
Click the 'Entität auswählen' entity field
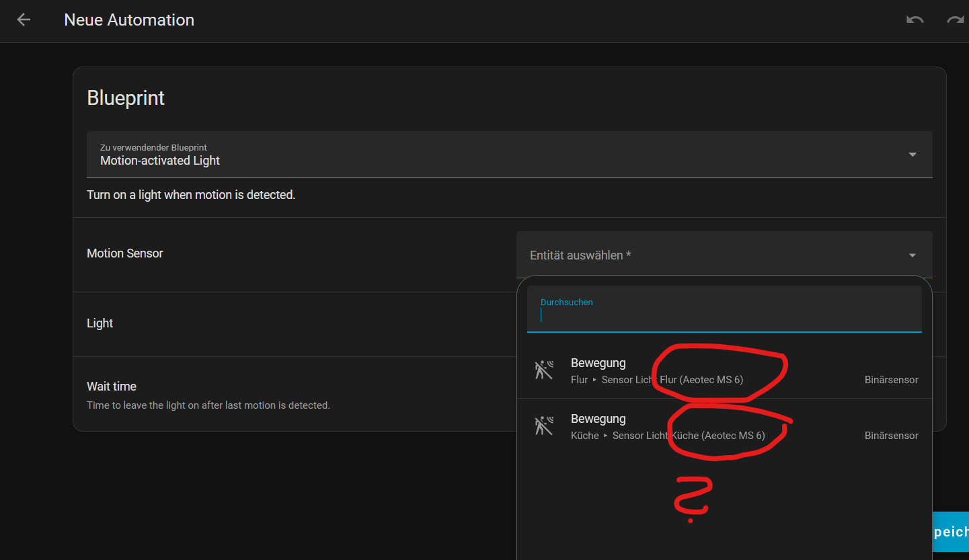click(x=706, y=255)
